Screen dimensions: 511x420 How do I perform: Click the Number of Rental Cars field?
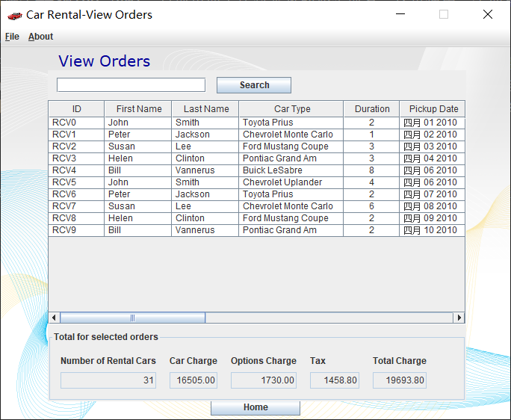click(x=108, y=380)
